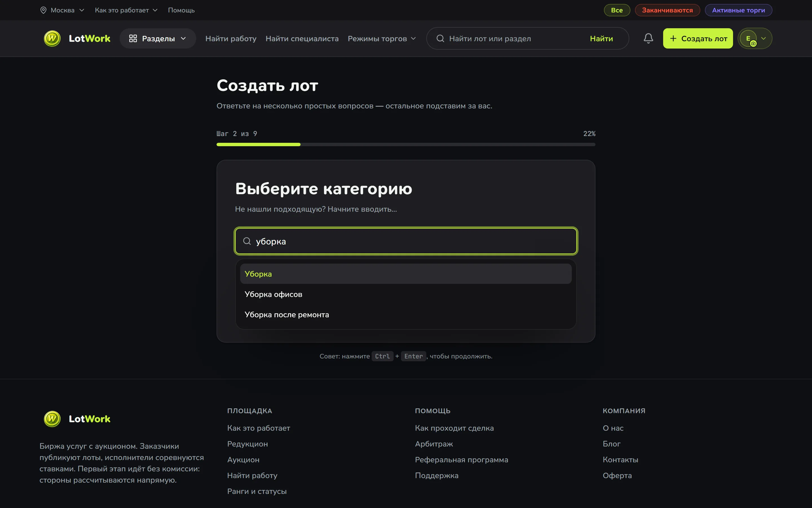This screenshot has width=812, height=508.
Task: Click the Ctrl key hint
Action: (x=382, y=356)
